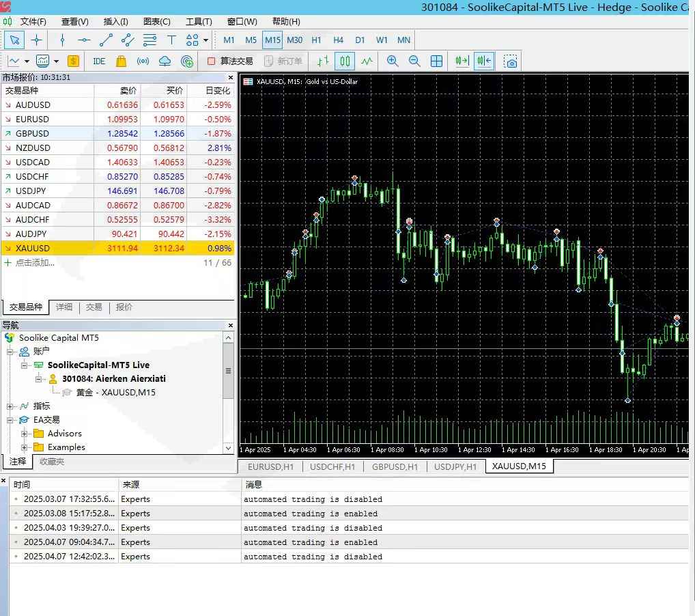Expand the 指标 indicators tree node

click(x=11, y=406)
